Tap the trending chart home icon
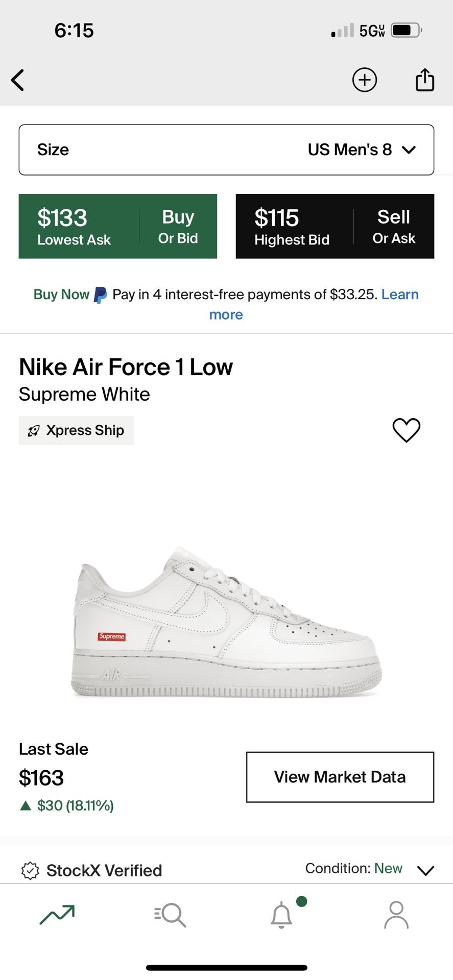The width and height of the screenshot is (453, 980). coord(57,915)
